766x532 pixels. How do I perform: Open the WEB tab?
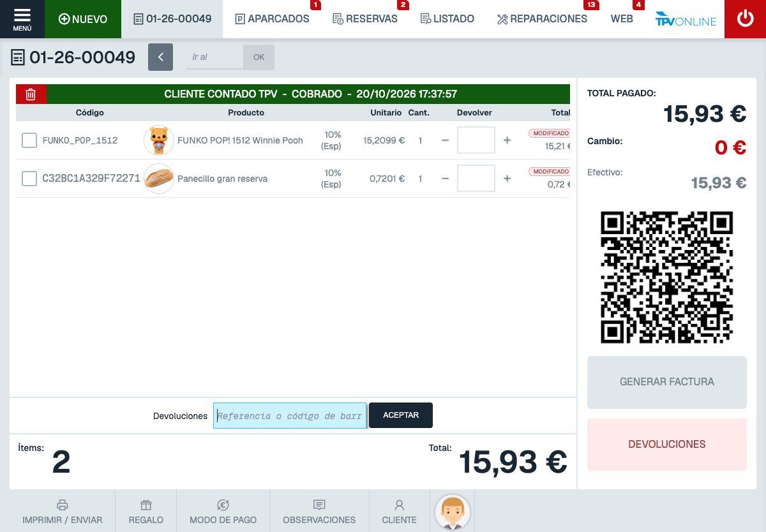[x=622, y=19]
